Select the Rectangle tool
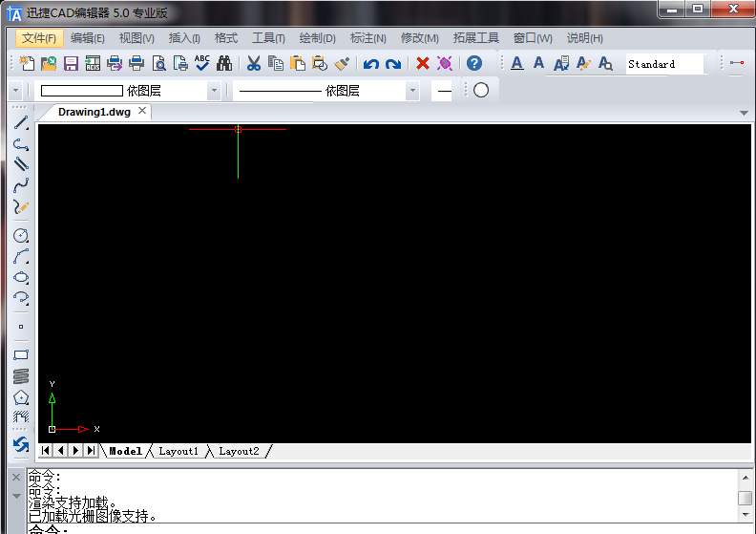This screenshot has width=756, height=534. pos(21,355)
